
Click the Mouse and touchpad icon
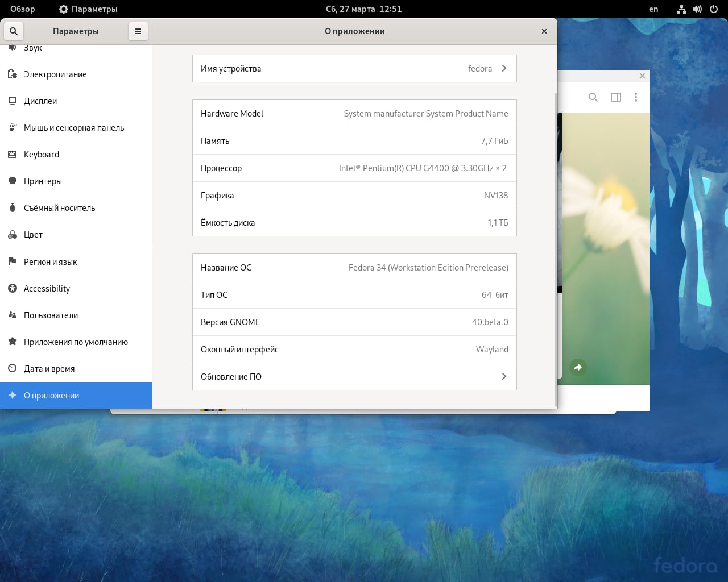[13, 127]
